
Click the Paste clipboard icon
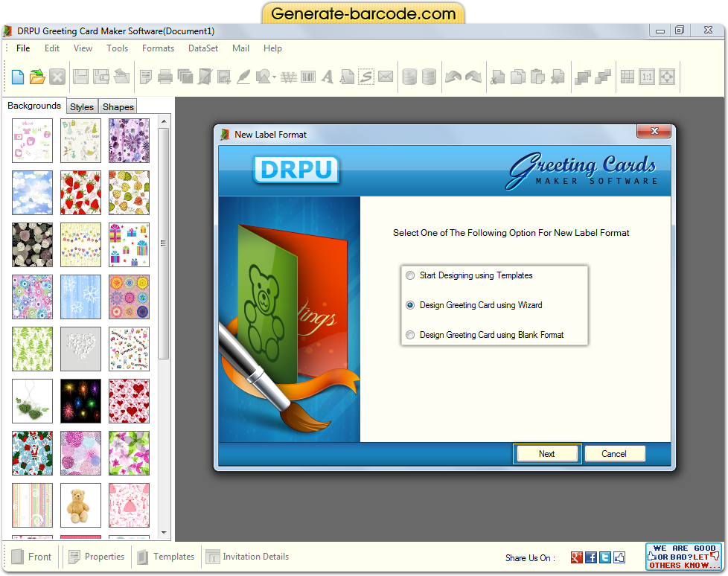pyautogui.click(x=537, y=77)
